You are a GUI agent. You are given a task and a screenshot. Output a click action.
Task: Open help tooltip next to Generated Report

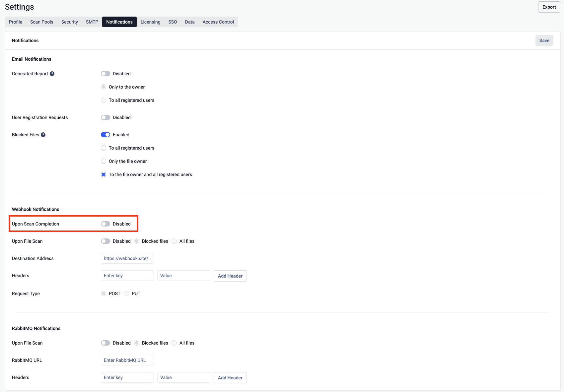point(52,74)
